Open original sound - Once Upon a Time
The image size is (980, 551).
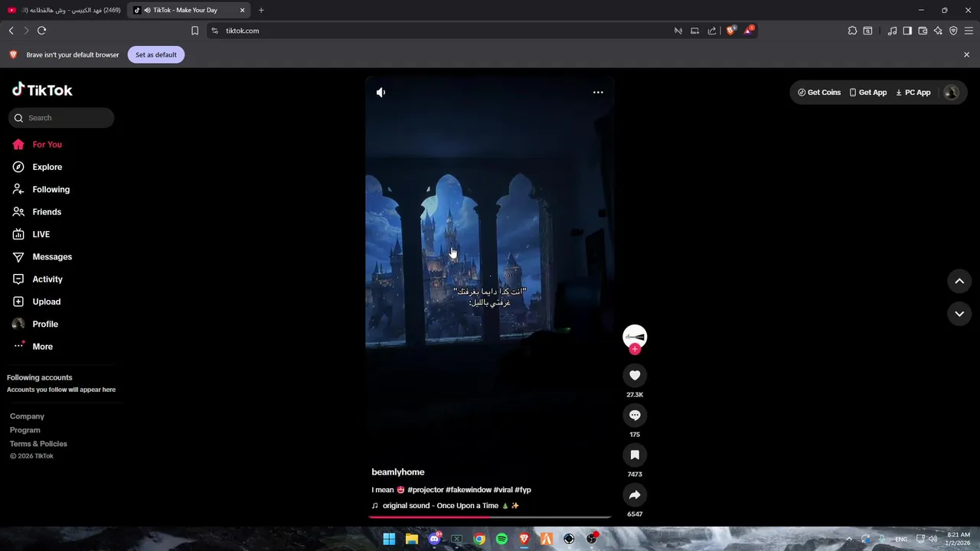pos(446,506)
